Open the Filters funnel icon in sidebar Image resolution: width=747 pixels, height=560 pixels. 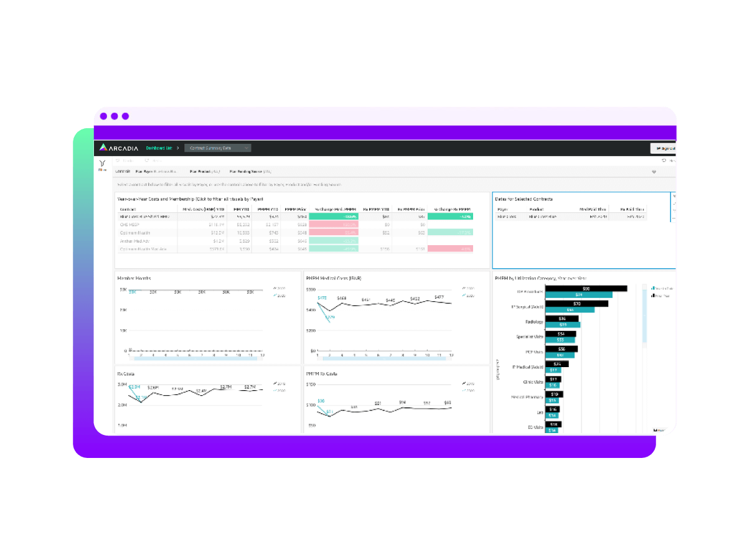coord(102,163)
